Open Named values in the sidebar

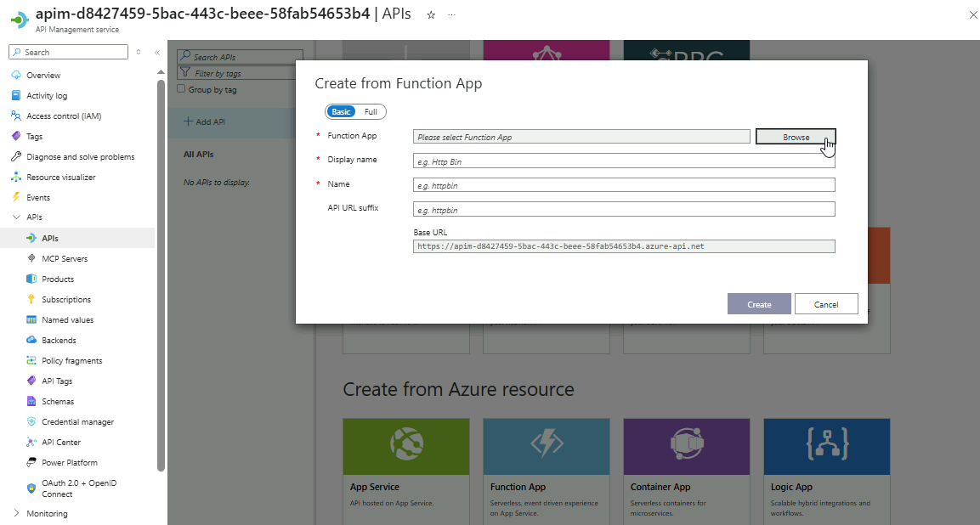(67, 320)
